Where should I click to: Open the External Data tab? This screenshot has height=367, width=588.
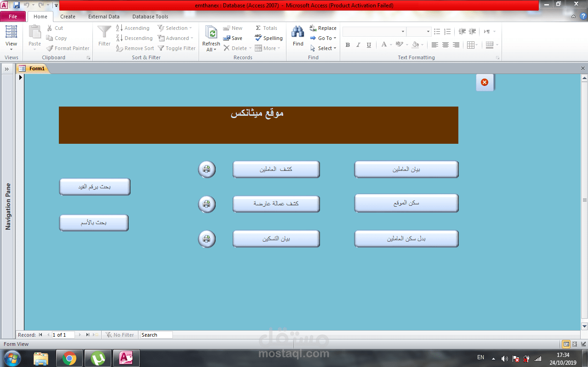tap(104, 16)
